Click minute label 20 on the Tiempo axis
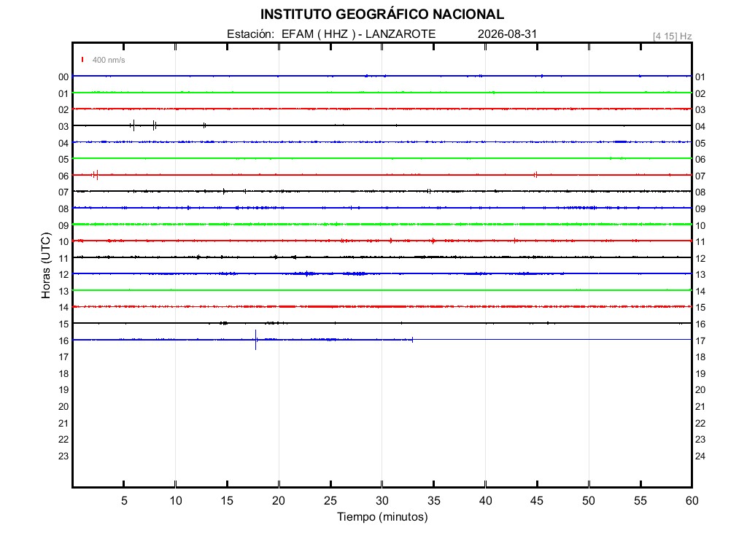 (279, 501)
